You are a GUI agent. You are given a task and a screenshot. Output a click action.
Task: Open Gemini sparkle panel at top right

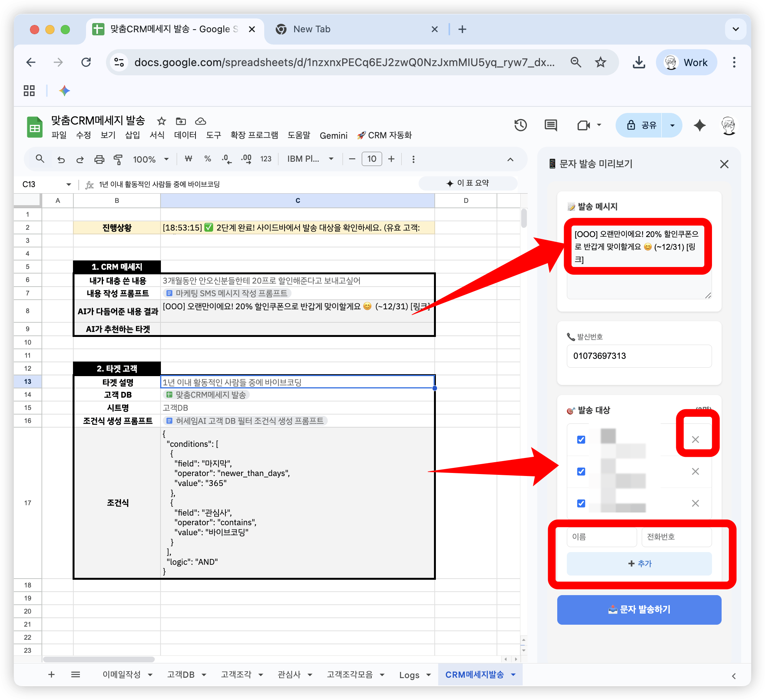pyautogui.click(x=700, y=125)
